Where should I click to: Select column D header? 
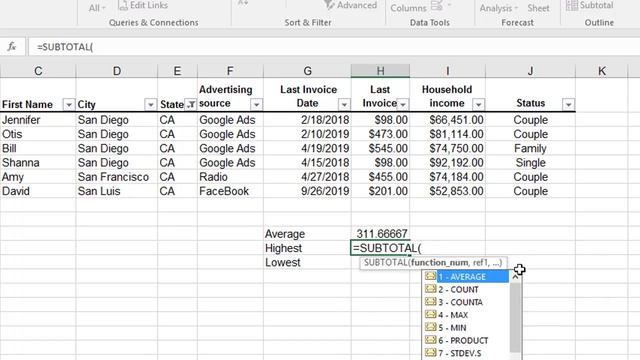point(117,71)
